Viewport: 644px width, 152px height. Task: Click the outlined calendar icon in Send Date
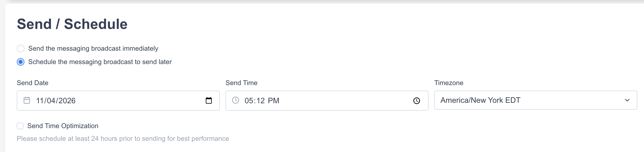pyautogui.click(x=27, y=100)
